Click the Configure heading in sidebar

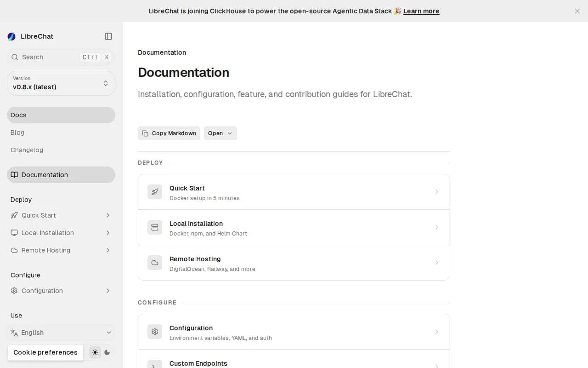[25, 275]
